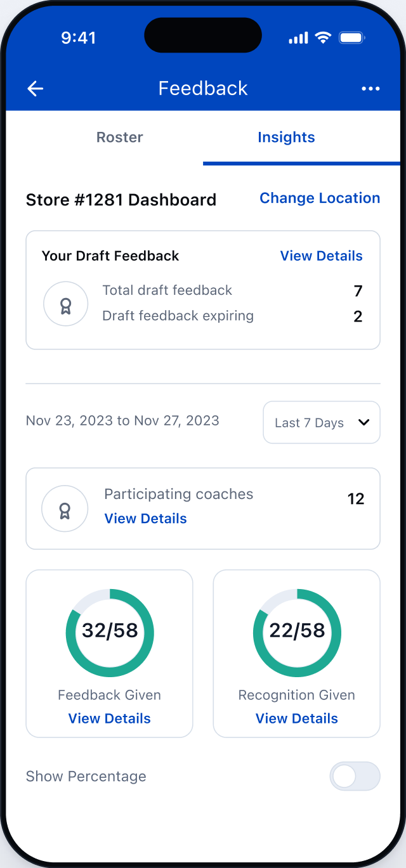Tap the battery status icon
This screenshot has width=406, height=868.
pos(351,38)
